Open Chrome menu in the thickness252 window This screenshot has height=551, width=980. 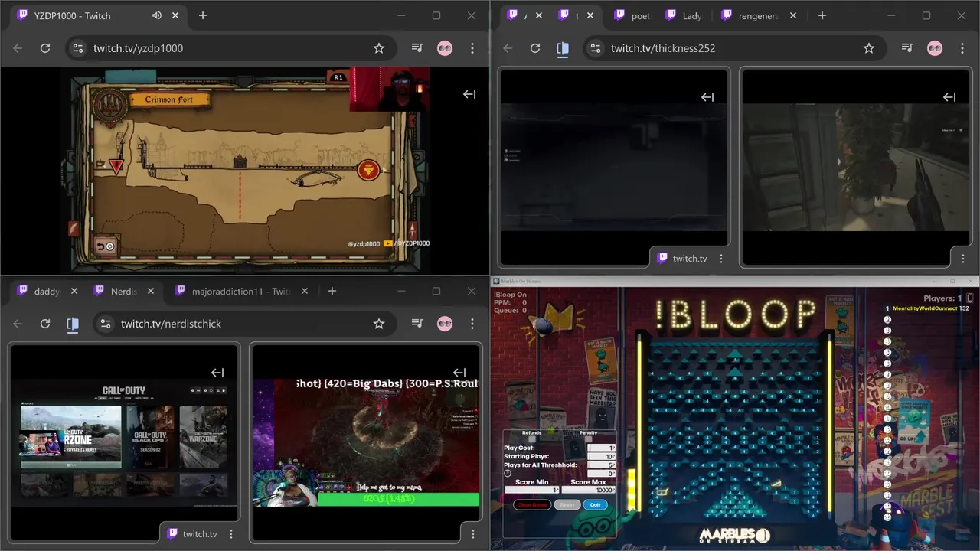coord(962,48)
